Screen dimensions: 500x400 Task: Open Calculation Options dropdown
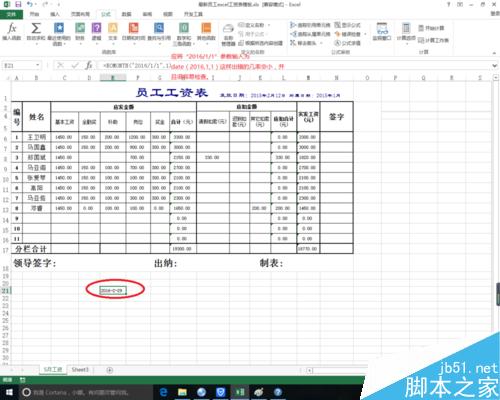point(406,33)
